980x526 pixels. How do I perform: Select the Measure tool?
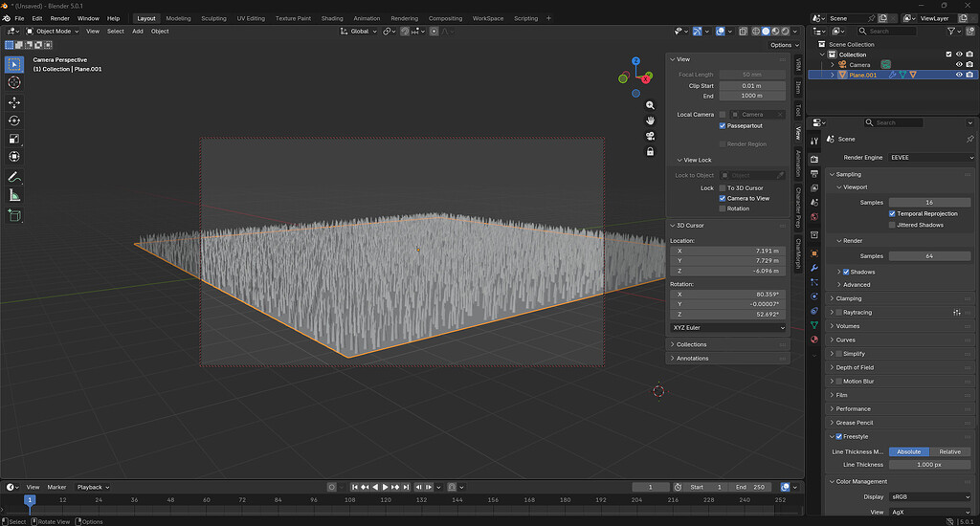click(x=14, y=195)
